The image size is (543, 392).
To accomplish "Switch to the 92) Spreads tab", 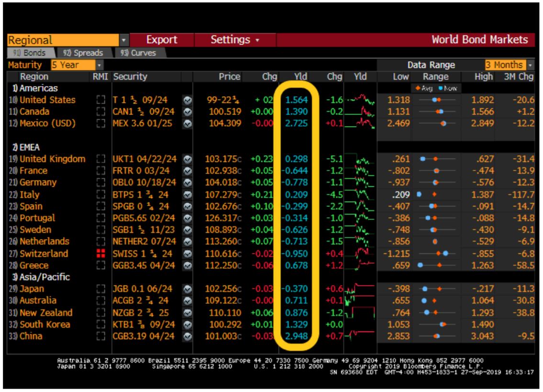I will 83,53.
